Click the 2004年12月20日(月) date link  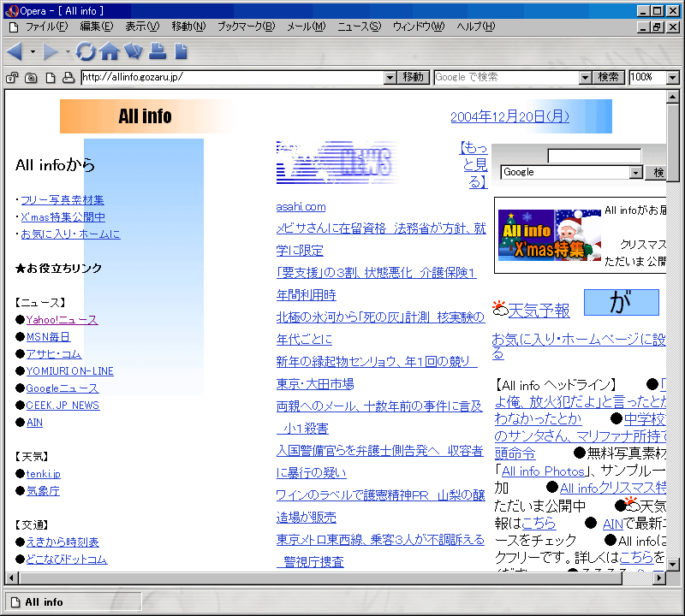coord(509,116)
